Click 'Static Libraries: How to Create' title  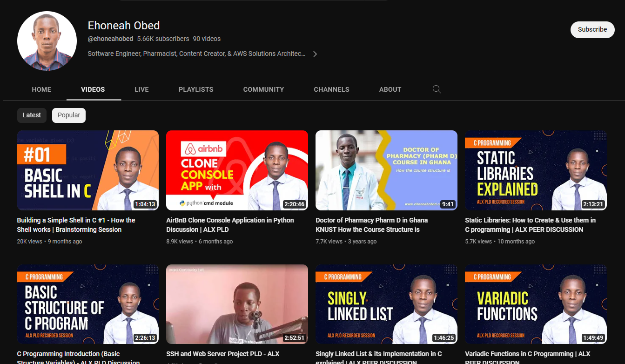tap(530, 225)
